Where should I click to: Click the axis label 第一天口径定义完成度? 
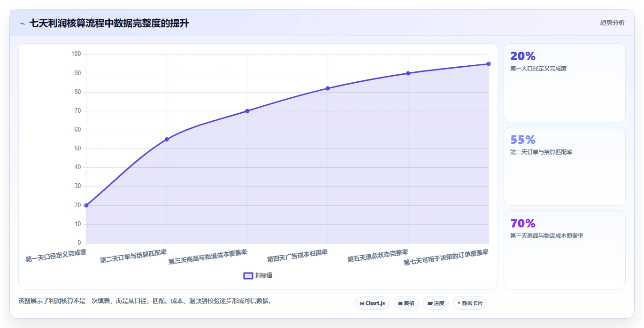[x=56, y=256]
